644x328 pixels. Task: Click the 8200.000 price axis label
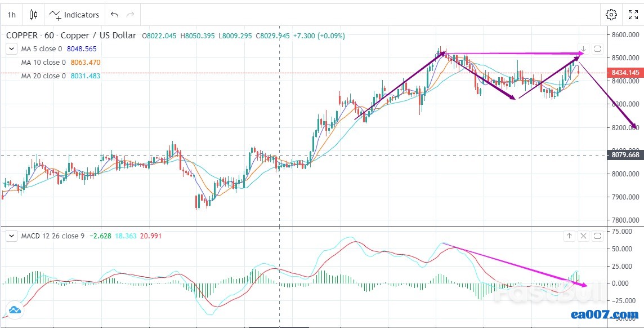click(625, 127)
